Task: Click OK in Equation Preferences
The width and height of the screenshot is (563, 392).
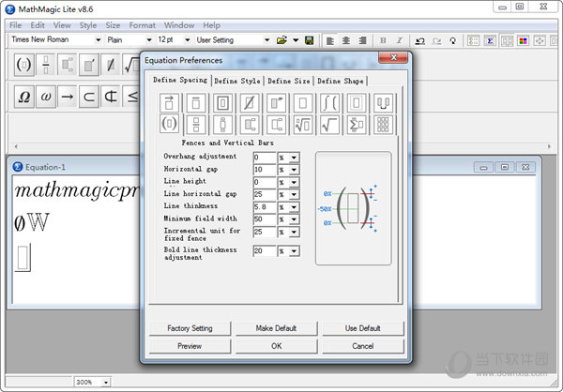Action: [x=276, y=346]
